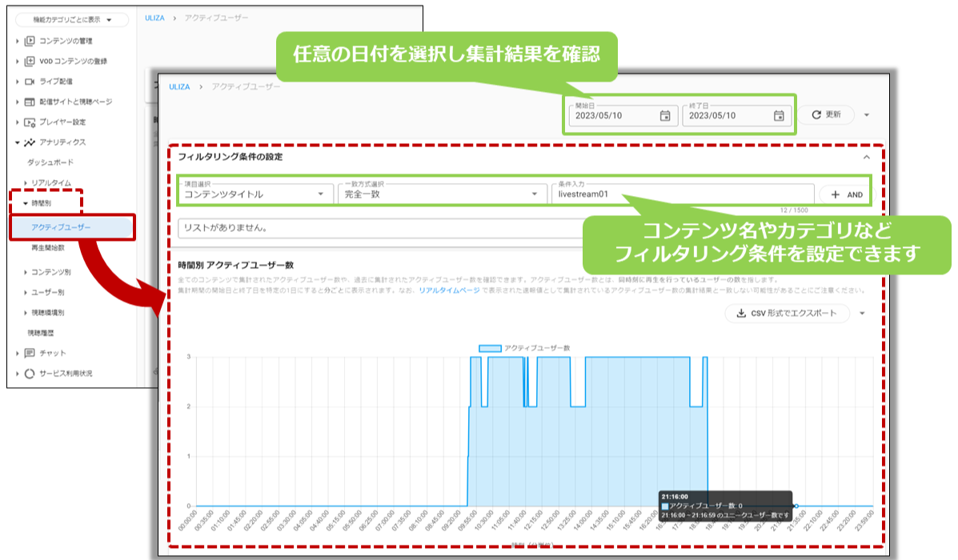Screen dimensions: 958x560
Task: Expand the コンテンツ別 submenu arrow
Action: (x=25, y=272)
